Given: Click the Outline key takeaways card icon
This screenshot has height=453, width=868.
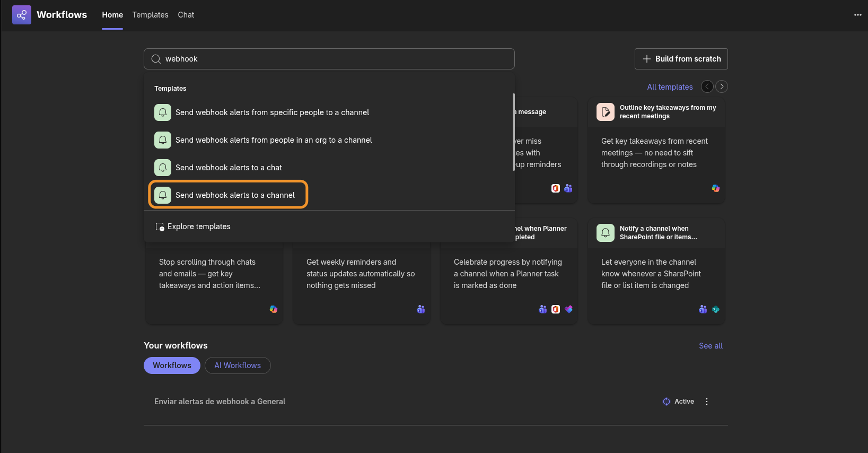Looking at the screenshot, I should click(x=606, y=112).
